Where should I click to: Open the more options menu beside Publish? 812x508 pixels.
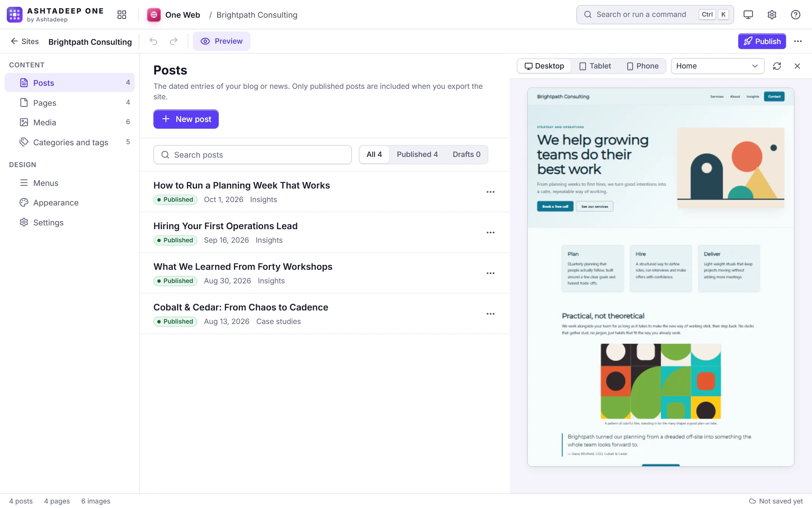[798, 41]
